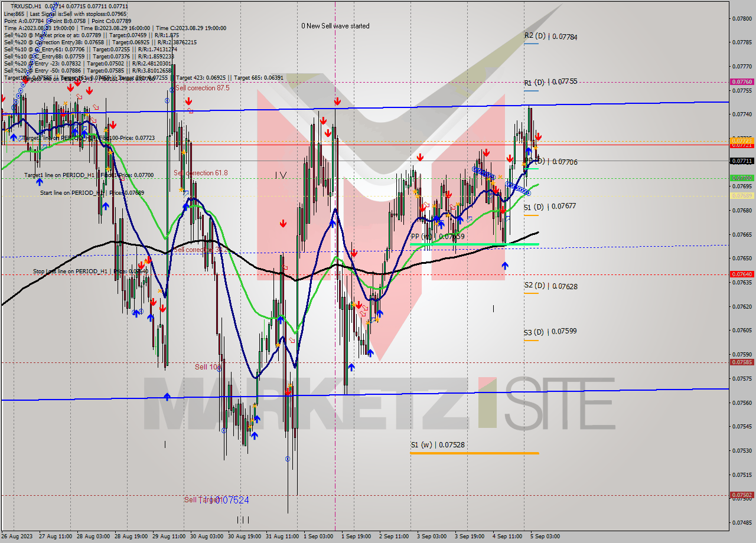Click the yellow 0.07689 price tag
756x543 pixels.
click(x=742, y=195)
